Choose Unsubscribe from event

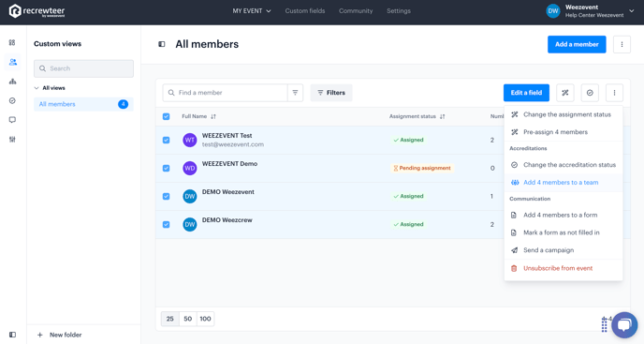click(x=563, y=268)
